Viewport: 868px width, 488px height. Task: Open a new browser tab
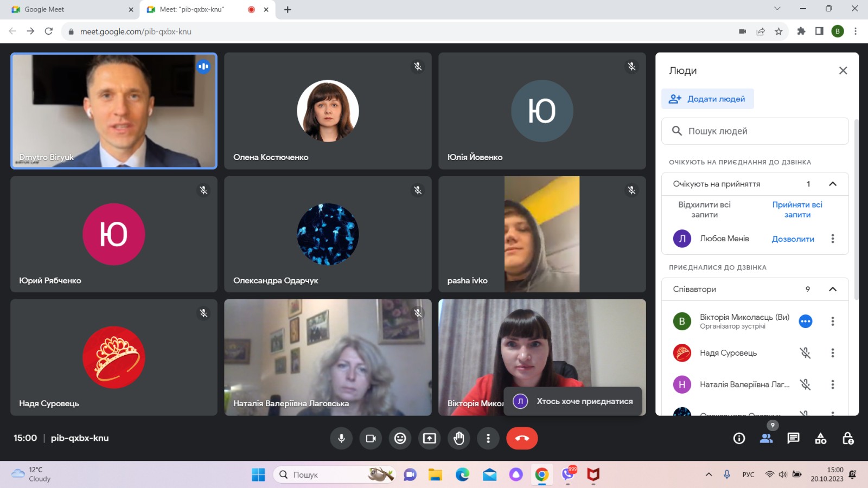coord(288,9)
